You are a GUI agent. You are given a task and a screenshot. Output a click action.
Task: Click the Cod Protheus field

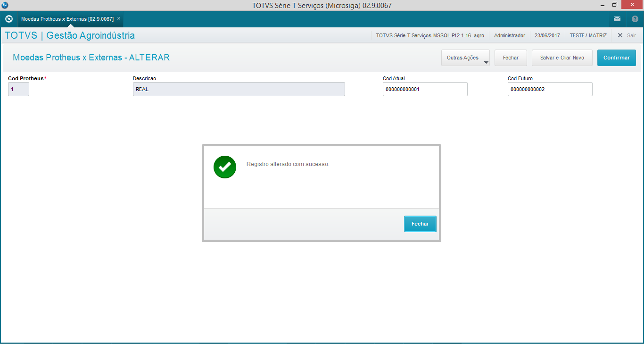(x=18, y=89)
